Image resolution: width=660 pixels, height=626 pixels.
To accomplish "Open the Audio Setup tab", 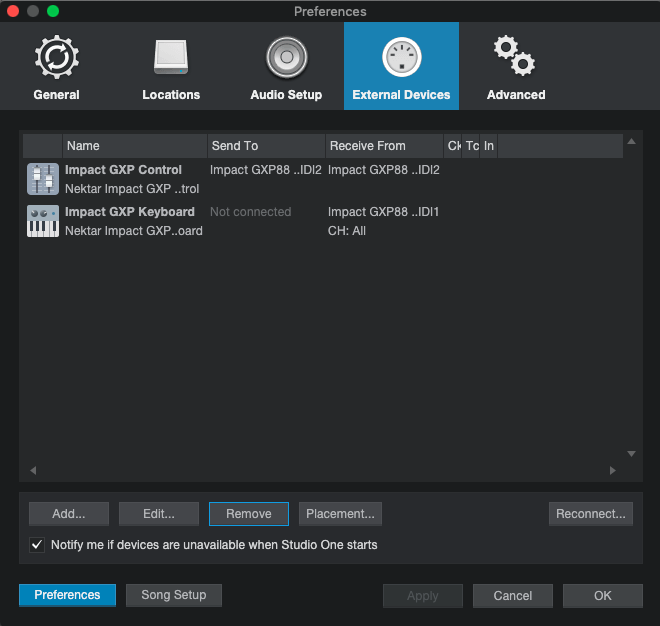I will point(286,67).
